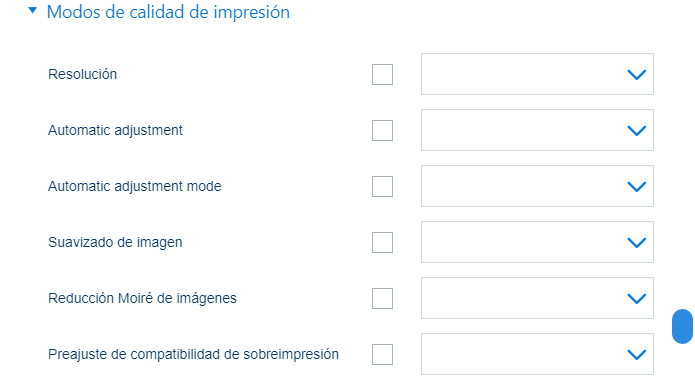Tick the Automatic adjustment checkbox
The height and width of the screenshot is (382, 695).
coord(382,130)
